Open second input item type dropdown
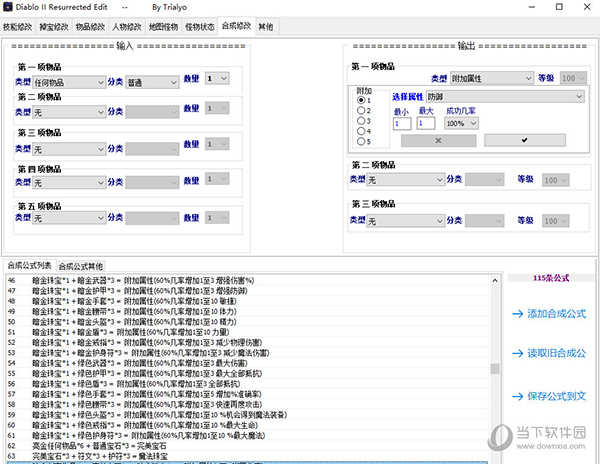 (x=69, y=112)
